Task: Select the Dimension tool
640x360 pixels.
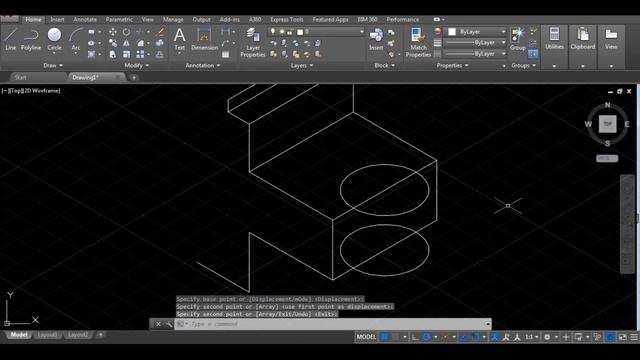Action: tap(204, 39)
